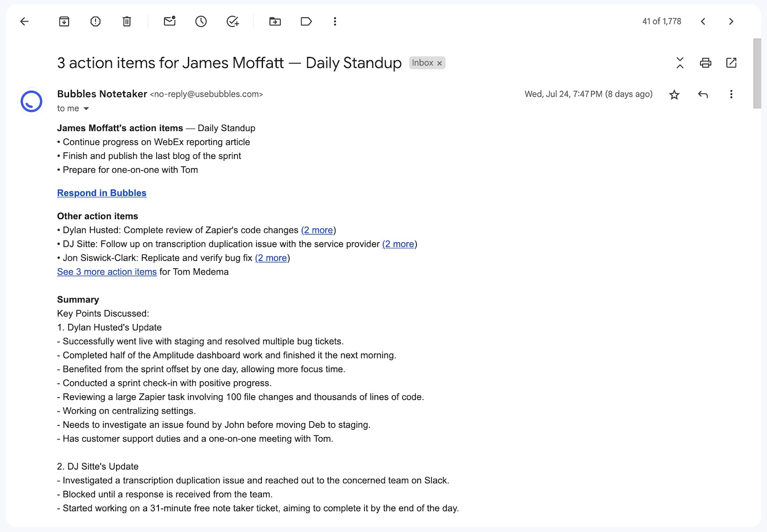Delete this email with trash icon

click(x=127, y=21)
